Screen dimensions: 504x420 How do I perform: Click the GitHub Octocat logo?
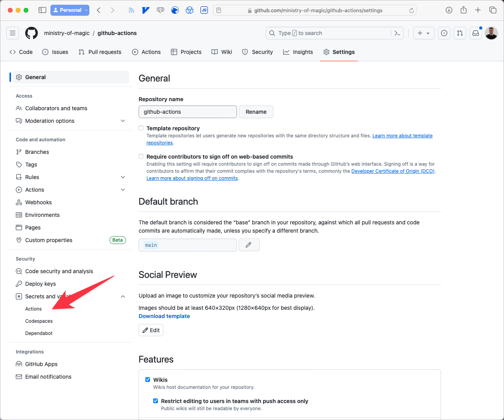(x=31, y=33)
